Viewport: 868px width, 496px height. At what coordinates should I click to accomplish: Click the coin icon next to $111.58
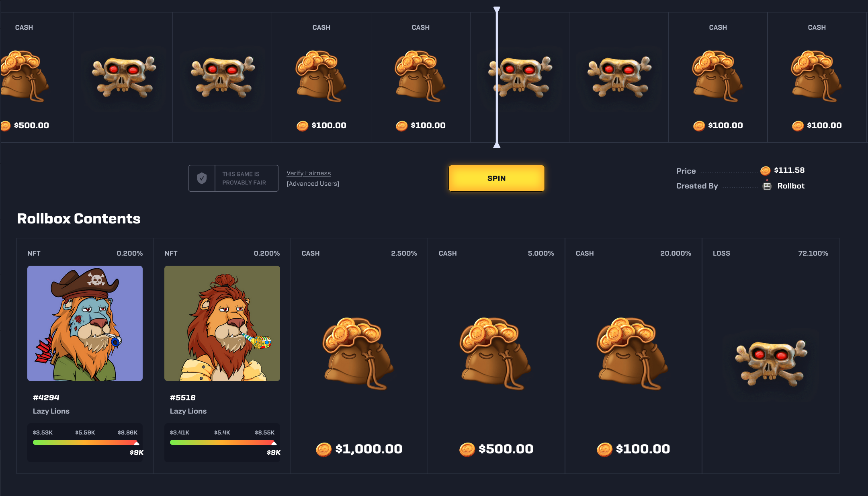pyautogui.click(x=766, y=170)
